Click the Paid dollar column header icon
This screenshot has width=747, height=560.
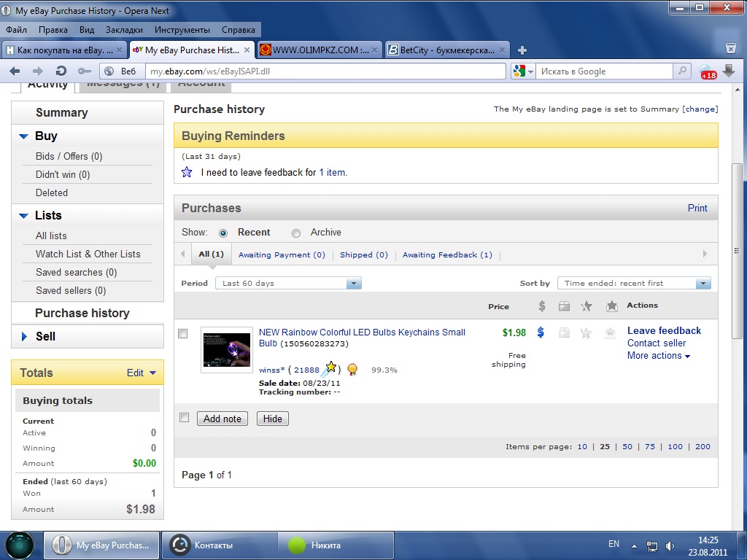click(542, 306)
